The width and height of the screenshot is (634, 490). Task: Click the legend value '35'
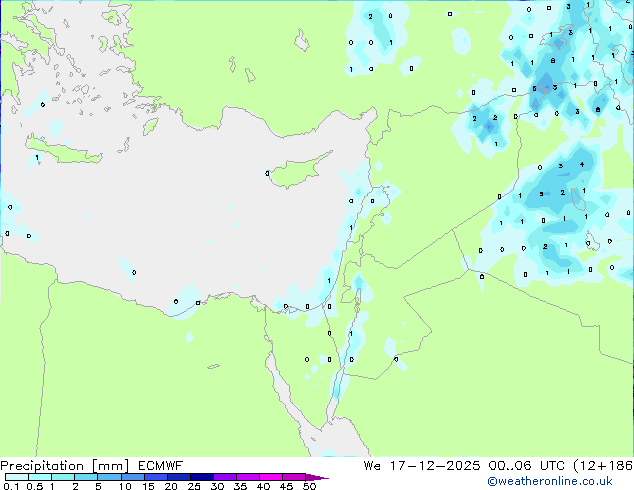[x=241, y=486]
